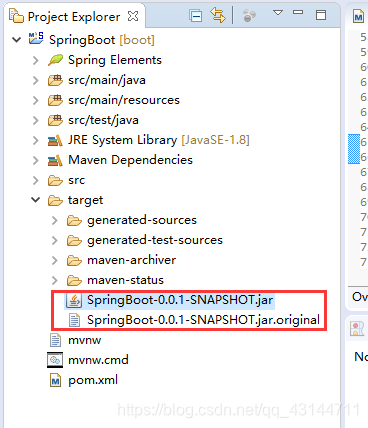
Task: Click the jar.original file icon
Action: tap(74, 320)
